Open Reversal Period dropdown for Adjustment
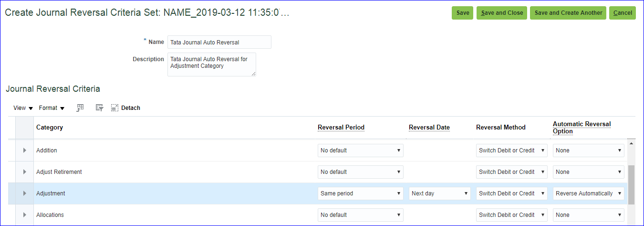The image size is (644, 226). coord(360,194)
